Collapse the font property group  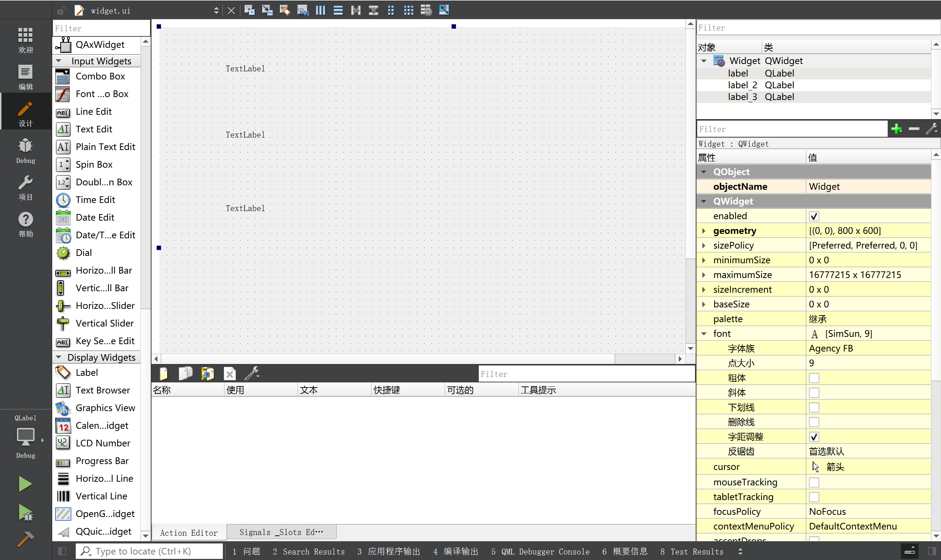[x=704, y=333]
